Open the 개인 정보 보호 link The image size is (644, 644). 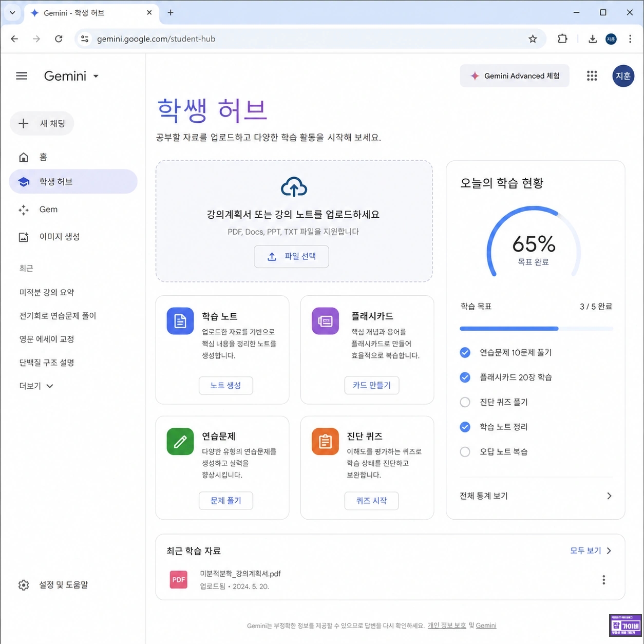point(447,626)
